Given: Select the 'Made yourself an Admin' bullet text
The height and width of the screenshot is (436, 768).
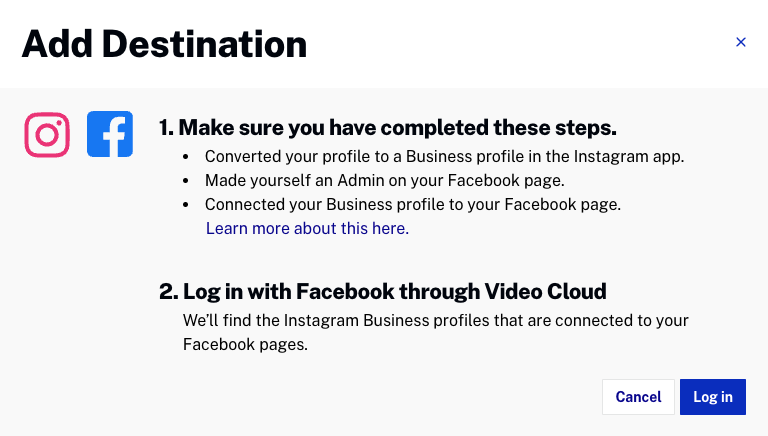Looking at the screenshot, I should click(x=385, y=180).
